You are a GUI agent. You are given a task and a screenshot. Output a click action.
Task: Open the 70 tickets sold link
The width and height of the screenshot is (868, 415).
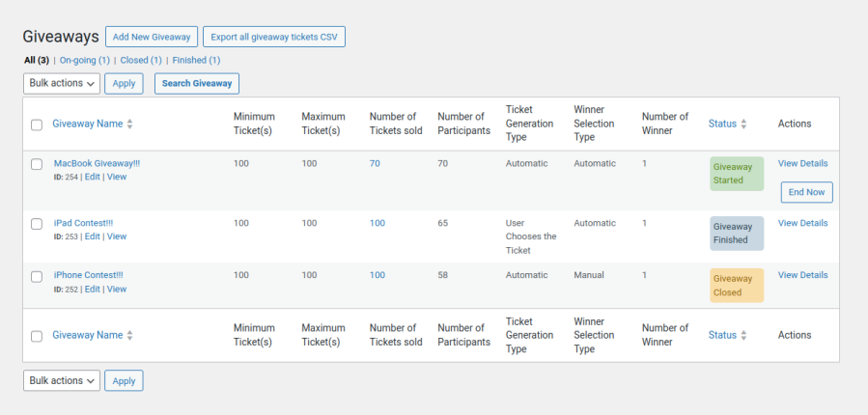(375, 164)
